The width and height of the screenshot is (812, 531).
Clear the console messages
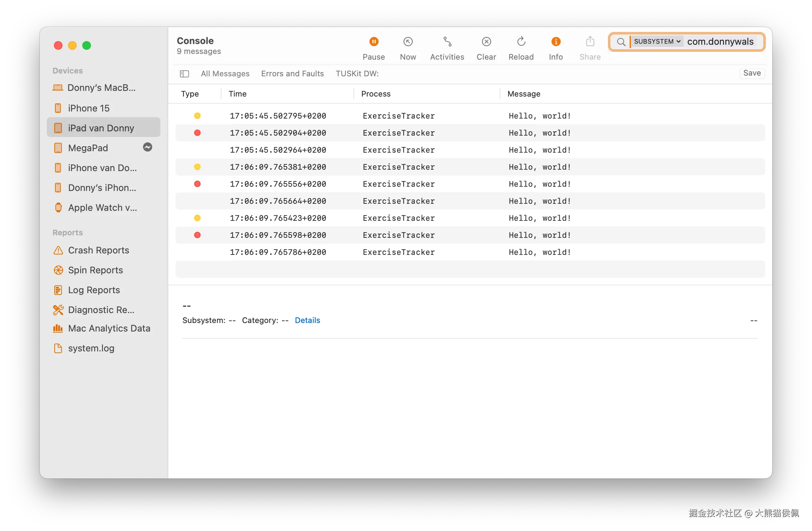tap(486, 42)
